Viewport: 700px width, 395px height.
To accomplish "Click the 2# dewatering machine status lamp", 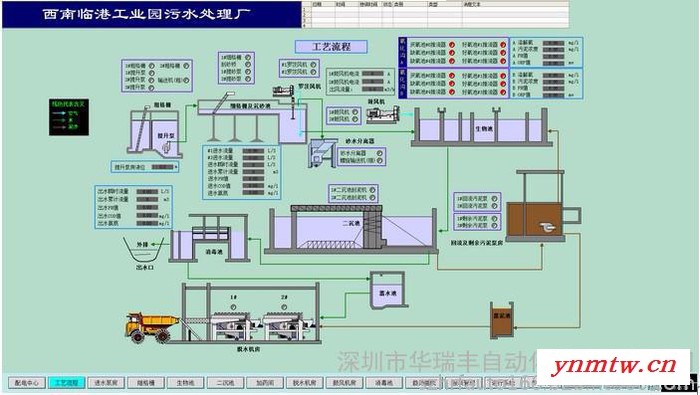I will 284,308.
